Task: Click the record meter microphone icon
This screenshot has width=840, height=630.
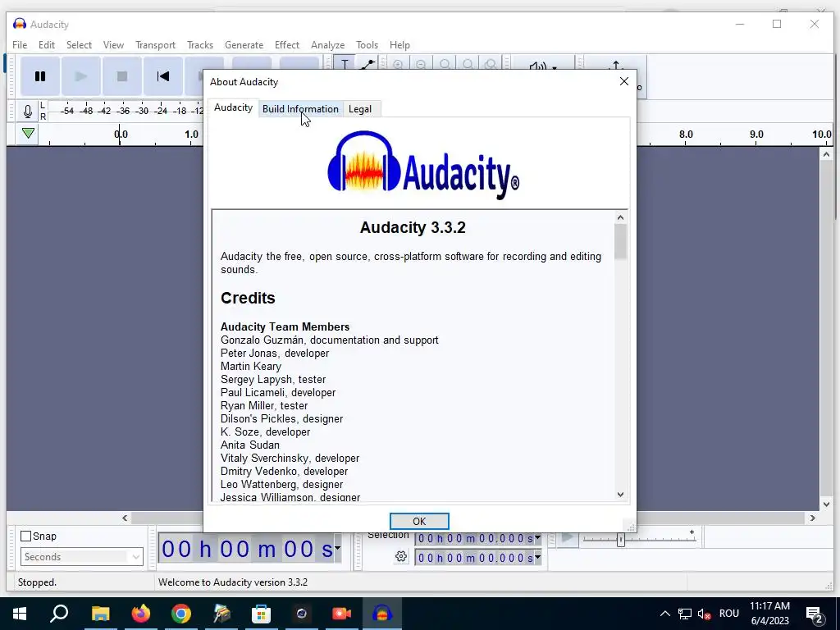Action: tap(28, 112)
